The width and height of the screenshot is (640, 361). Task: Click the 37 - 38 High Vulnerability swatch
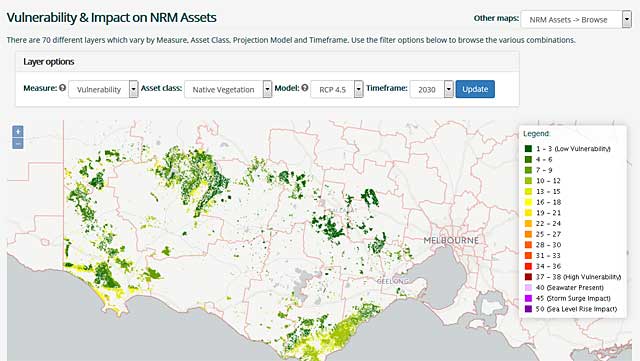528,277
